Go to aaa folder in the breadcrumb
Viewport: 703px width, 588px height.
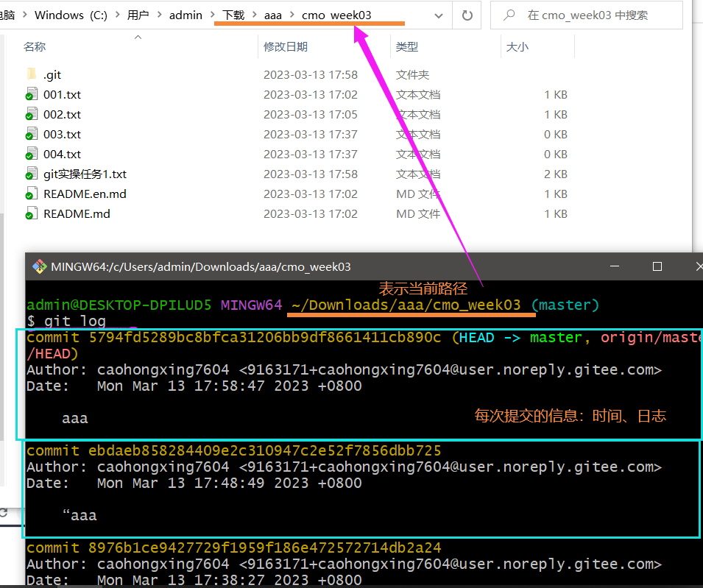(x=273, y=15)
